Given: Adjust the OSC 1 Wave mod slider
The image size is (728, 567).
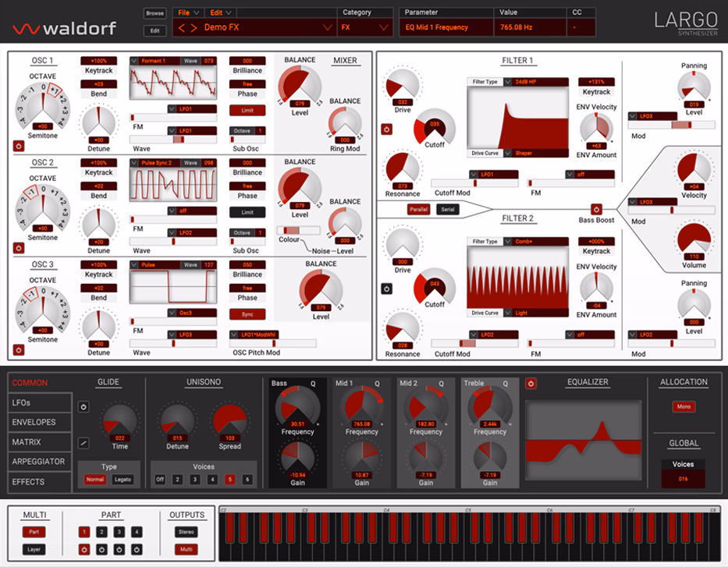Looking at the screenshot, I should (x=173, y=139).
